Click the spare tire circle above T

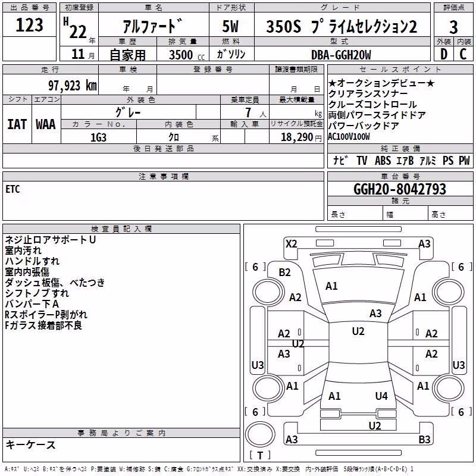pos(260,434)
